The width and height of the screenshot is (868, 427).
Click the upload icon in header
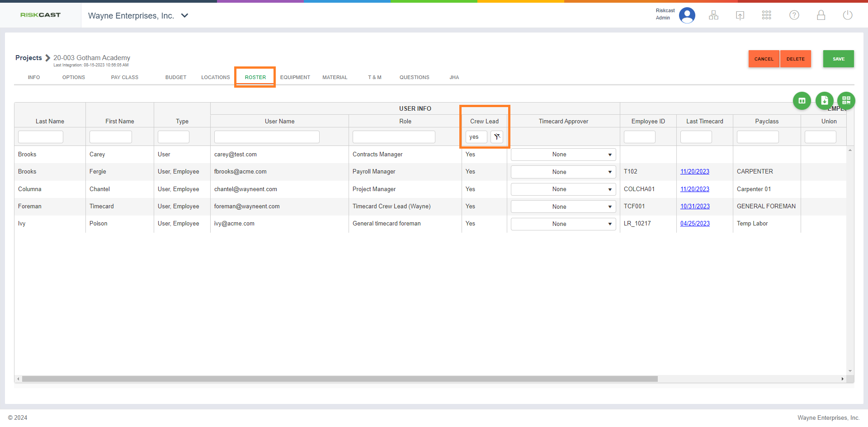tap(740, 15)
